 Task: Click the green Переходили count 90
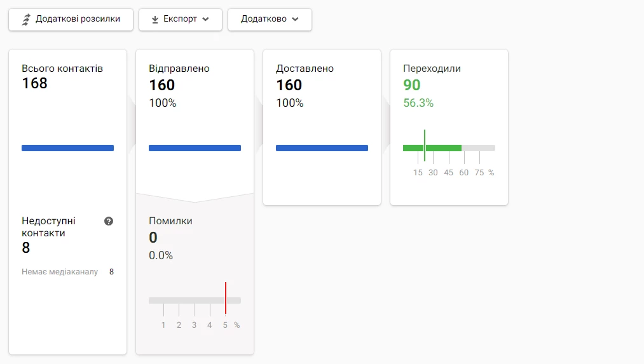[x=412, y=85]
